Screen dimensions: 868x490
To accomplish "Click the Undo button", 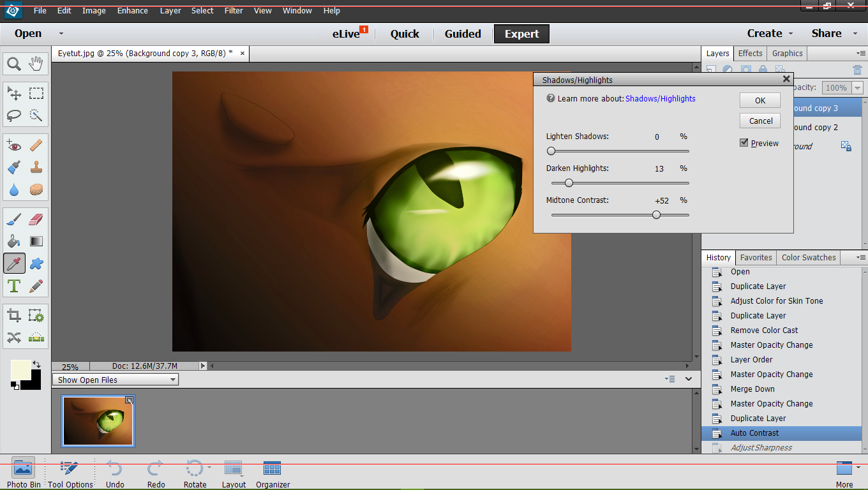I will click(115, 473).
